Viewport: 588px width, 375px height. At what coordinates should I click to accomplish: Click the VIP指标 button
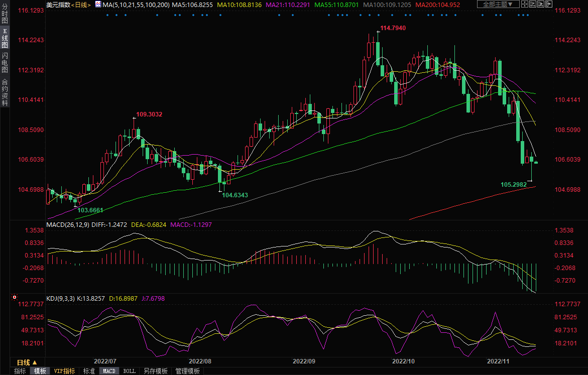[x=64, y=371]
